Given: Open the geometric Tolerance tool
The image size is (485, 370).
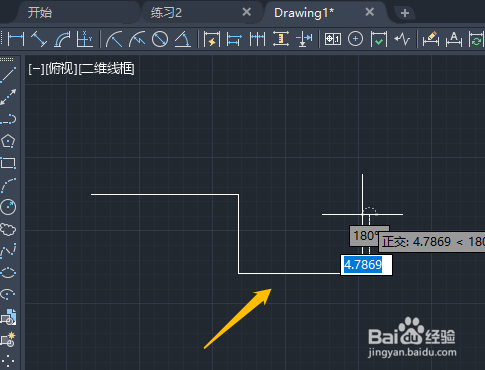Looking at the screenshot, I should tap(333, 39).
